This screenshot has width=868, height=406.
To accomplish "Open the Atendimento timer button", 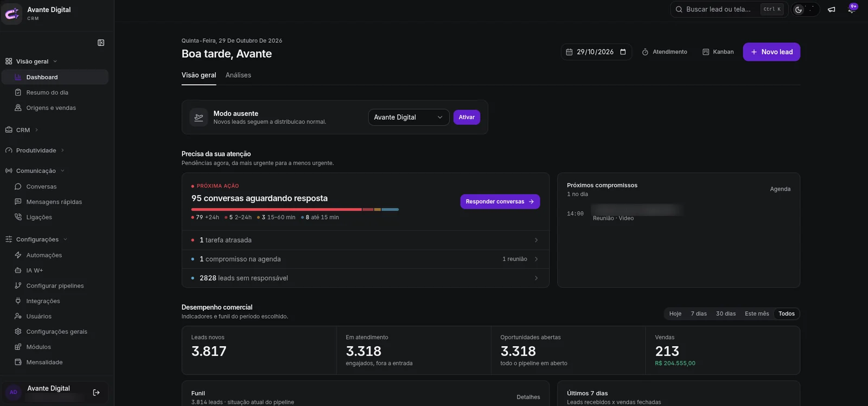I will 665,52.
